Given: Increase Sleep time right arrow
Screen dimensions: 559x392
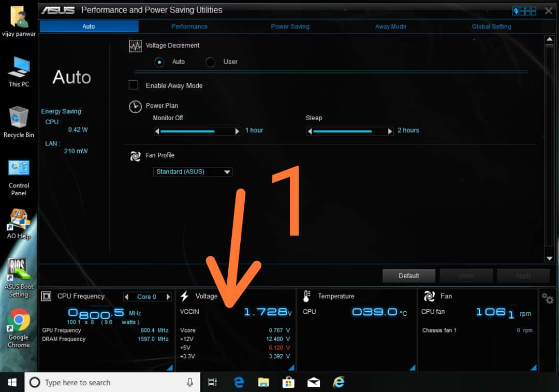Looking at the screenshot, I should pyautogui.click(x=390, y=132).
